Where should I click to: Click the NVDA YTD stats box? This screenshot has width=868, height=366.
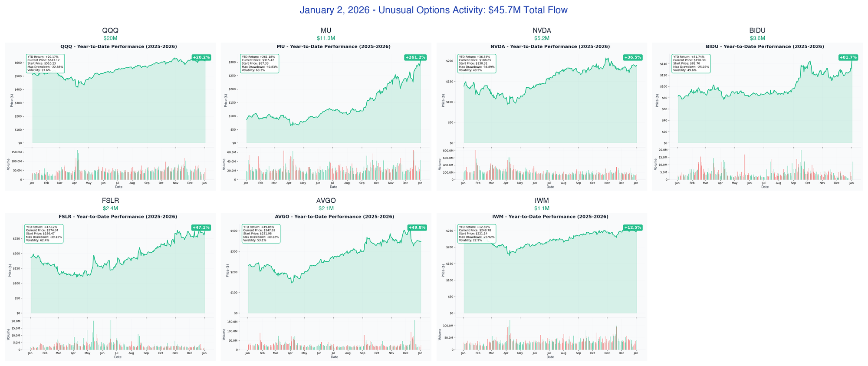click(x=477, y=63)
